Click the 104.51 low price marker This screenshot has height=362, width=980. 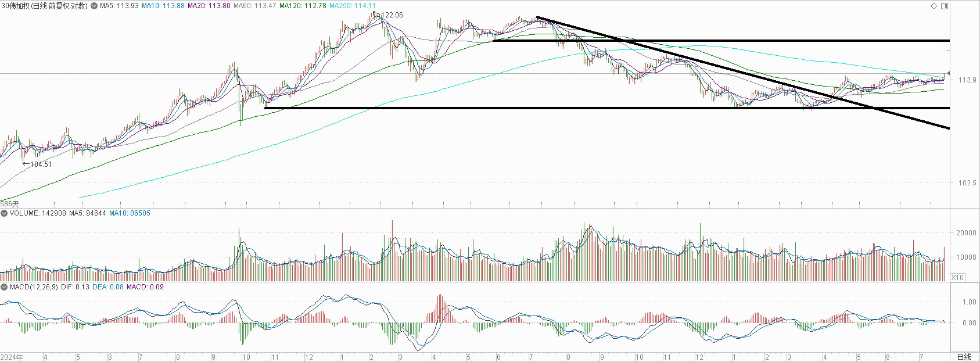click(37, 164)
